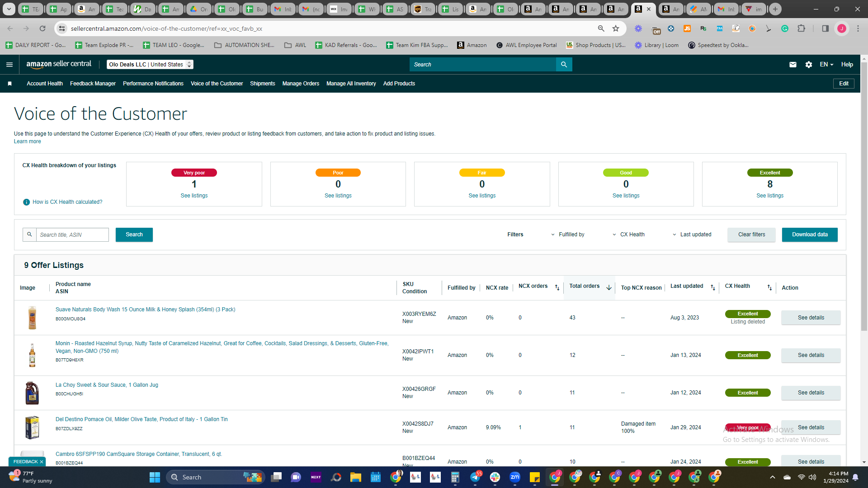Reload the page
Image resolution: width=868 pixels, height=488 pixels.
42,28
